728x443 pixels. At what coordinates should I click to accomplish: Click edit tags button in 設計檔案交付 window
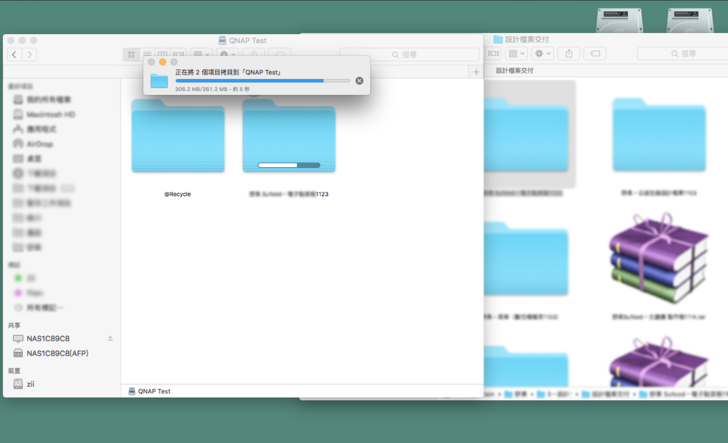click(x=595, y=54)
